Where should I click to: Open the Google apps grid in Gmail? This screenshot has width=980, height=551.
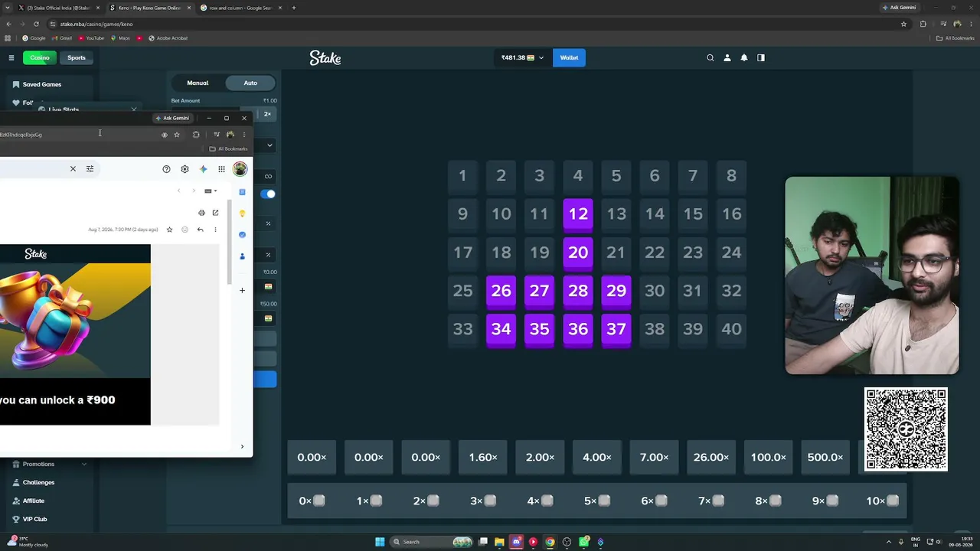pyautogui.click(x=221, y=169)
